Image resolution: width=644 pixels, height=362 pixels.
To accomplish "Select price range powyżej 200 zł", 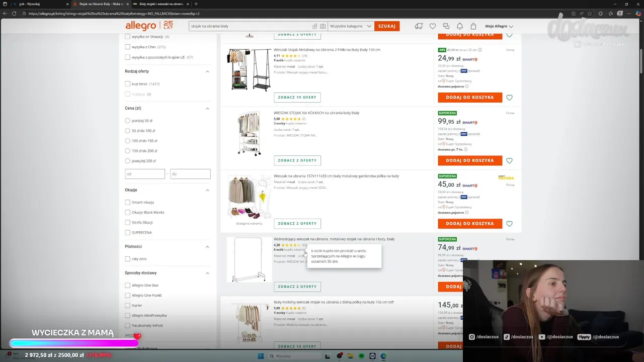I will tap(127, 161).
